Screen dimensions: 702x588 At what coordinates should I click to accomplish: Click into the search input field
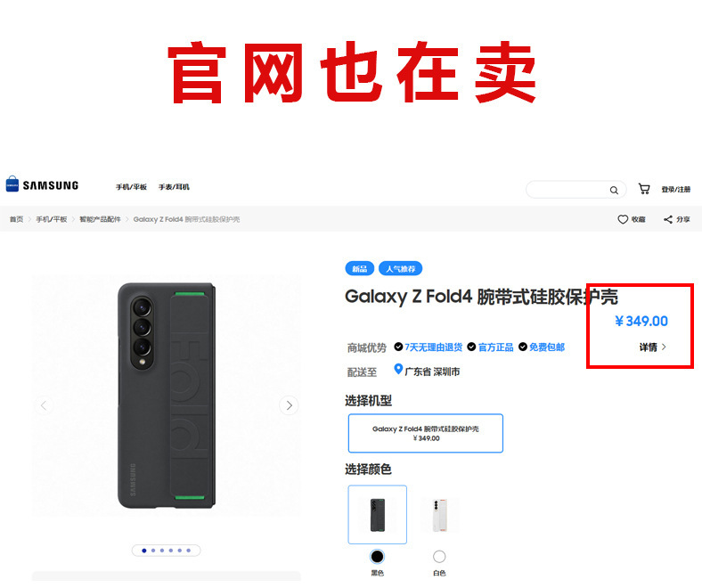pos(567,190)
